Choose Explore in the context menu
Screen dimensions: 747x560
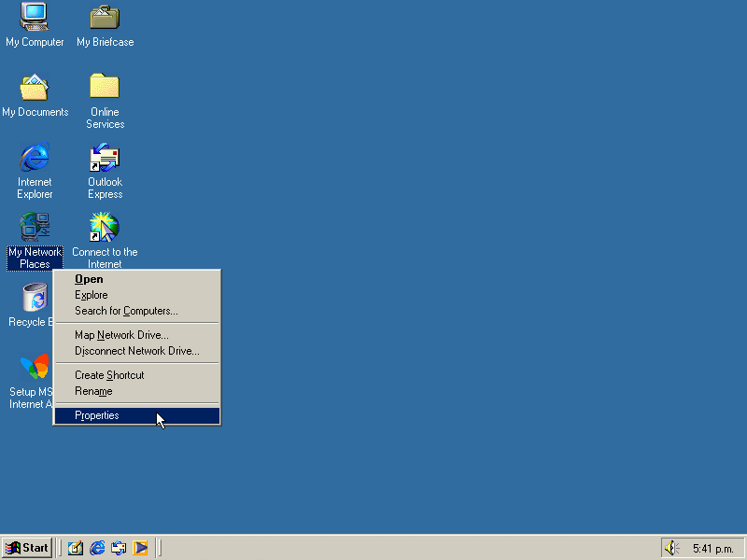pos(136,295)
